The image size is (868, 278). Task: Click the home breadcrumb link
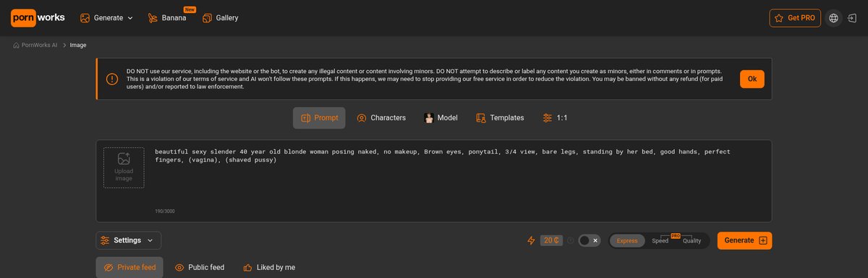point(35,45)
